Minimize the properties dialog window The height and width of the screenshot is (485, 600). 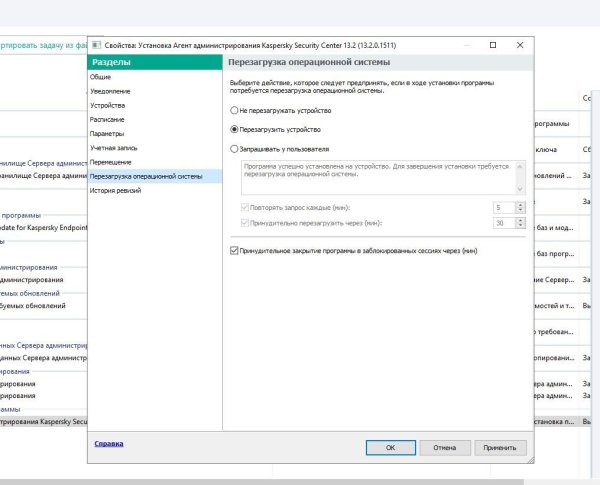pyautogui.click(x=467, y=45)
